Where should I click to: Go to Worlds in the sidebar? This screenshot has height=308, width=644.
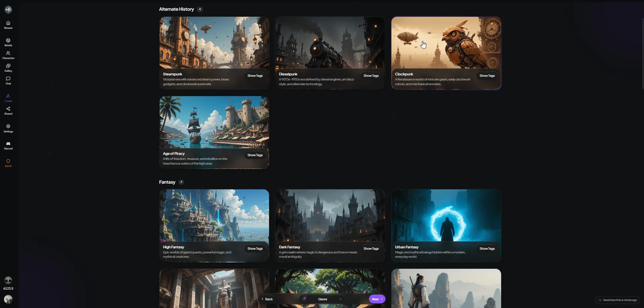point(8,42)
